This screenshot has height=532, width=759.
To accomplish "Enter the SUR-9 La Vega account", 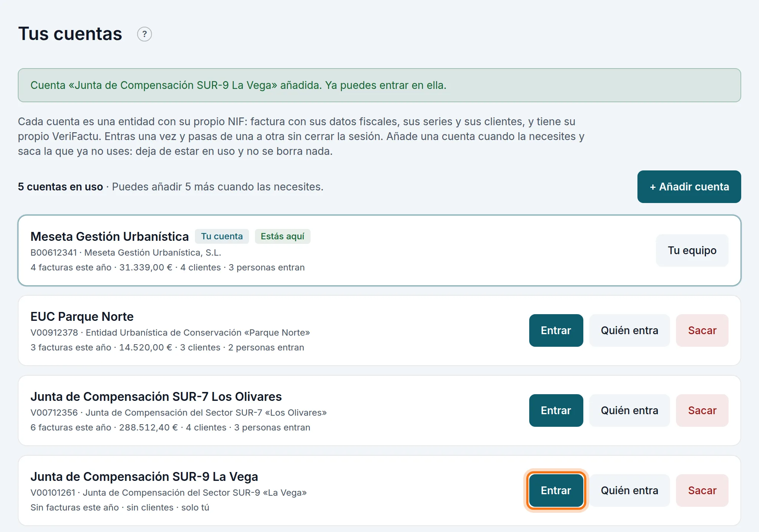I will 556,491.
